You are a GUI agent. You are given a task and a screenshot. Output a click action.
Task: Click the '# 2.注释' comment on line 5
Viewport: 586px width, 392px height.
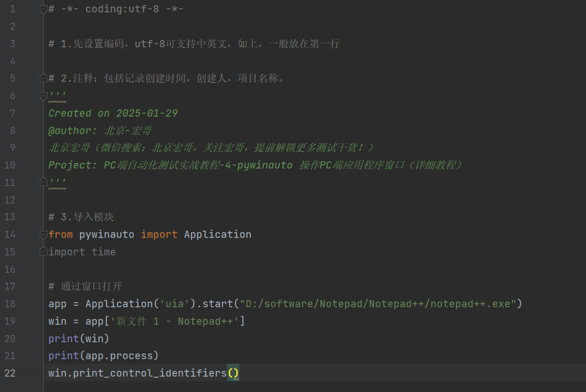[167, 78]
